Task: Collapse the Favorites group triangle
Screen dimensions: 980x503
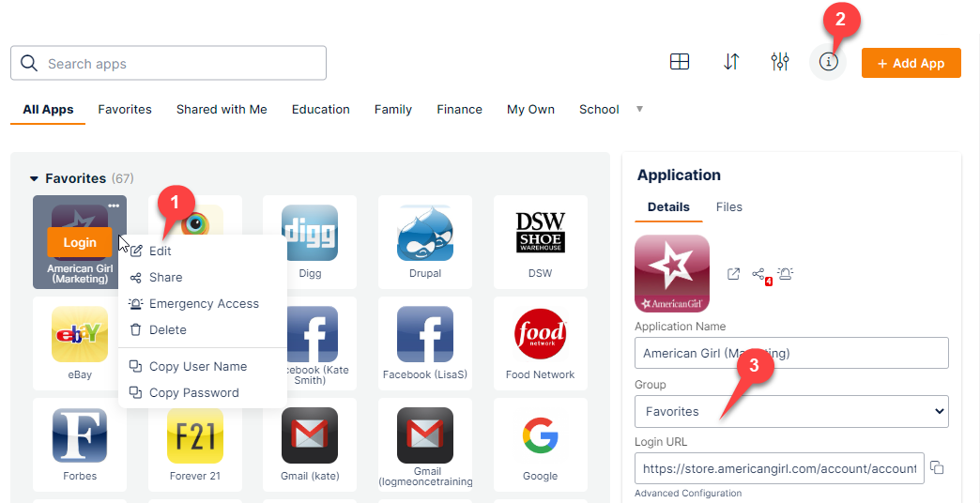Action: click(x=34, y=178)
